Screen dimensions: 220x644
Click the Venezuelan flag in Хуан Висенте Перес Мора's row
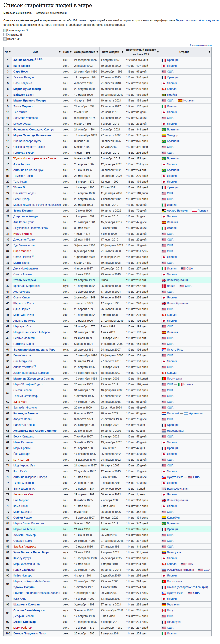164,553
